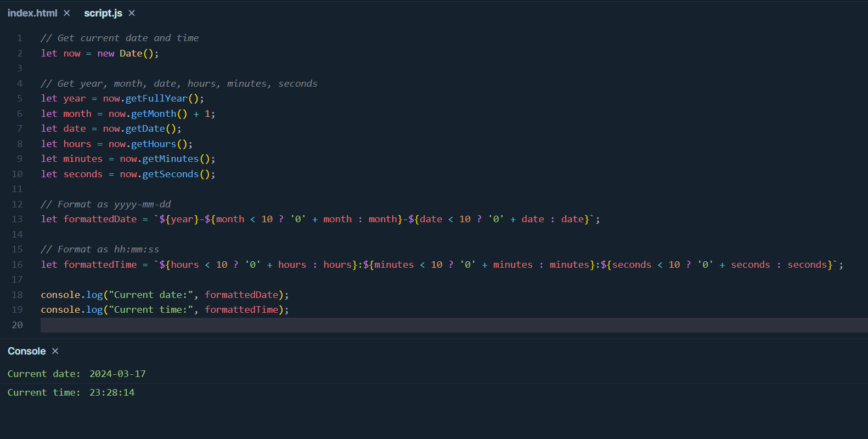The image size is (868, 439).
Task: Click console output '2024-03-17'
Action: click(x=117, y=374)
